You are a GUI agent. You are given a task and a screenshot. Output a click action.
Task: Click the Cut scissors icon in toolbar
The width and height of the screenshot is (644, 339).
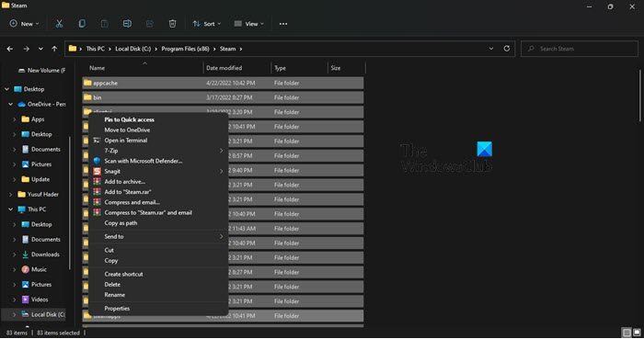pos(59,24)
